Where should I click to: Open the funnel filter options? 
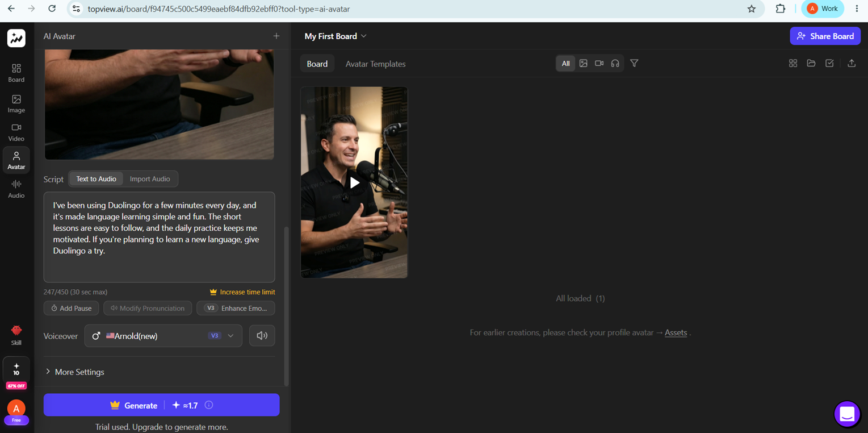(x=634, y=64)
